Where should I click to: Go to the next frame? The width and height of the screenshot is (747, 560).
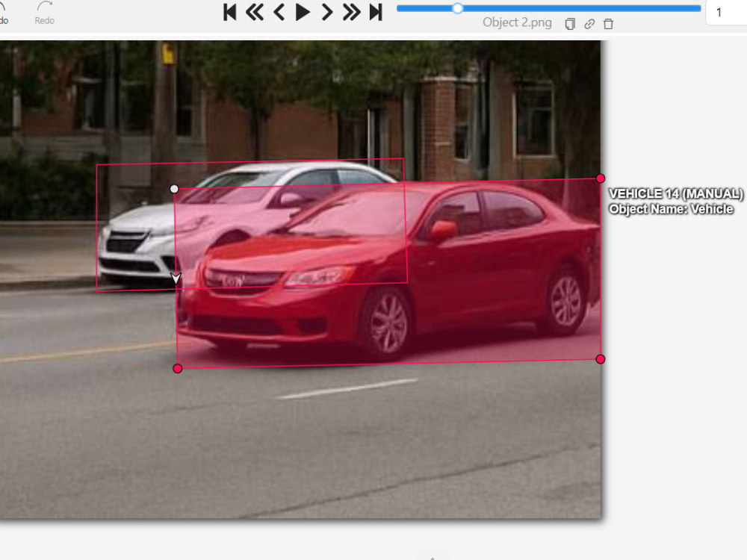click(327, 12)
